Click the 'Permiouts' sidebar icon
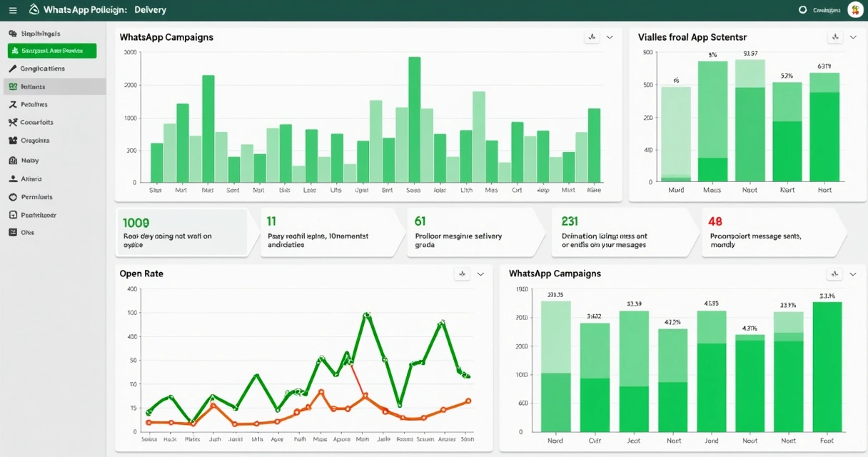The width and height of the screenshot is (868, 457). (13, 196)
